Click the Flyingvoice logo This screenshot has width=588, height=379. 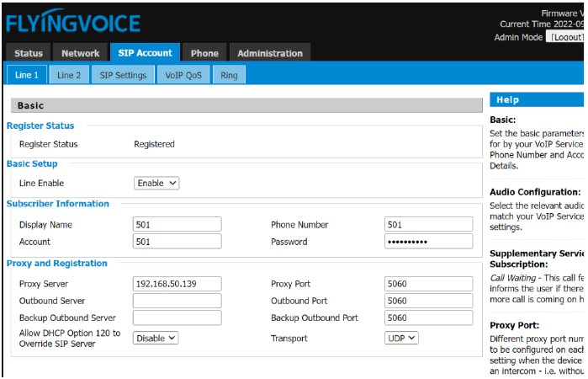[x=73, y=22]
